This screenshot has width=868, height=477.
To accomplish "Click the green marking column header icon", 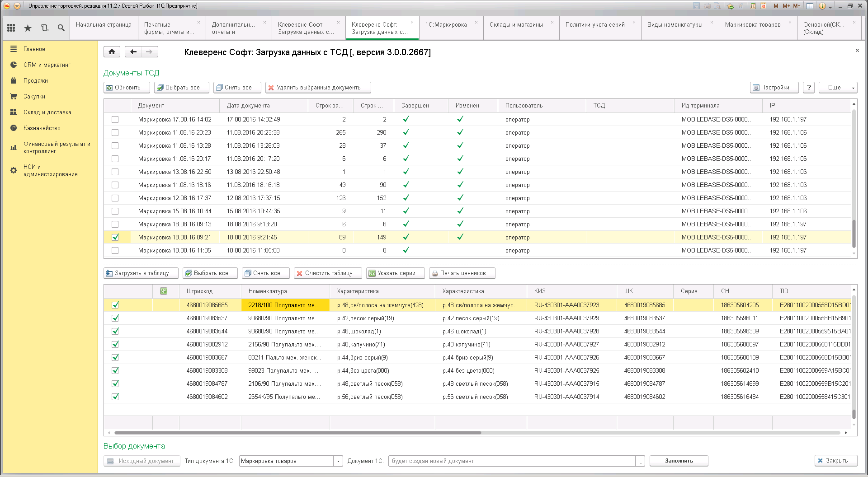I will (164, 291).
